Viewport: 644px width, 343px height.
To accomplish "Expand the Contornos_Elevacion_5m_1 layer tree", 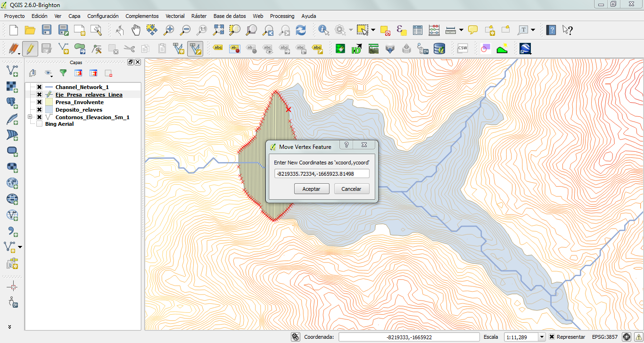I will pos(30,117).
